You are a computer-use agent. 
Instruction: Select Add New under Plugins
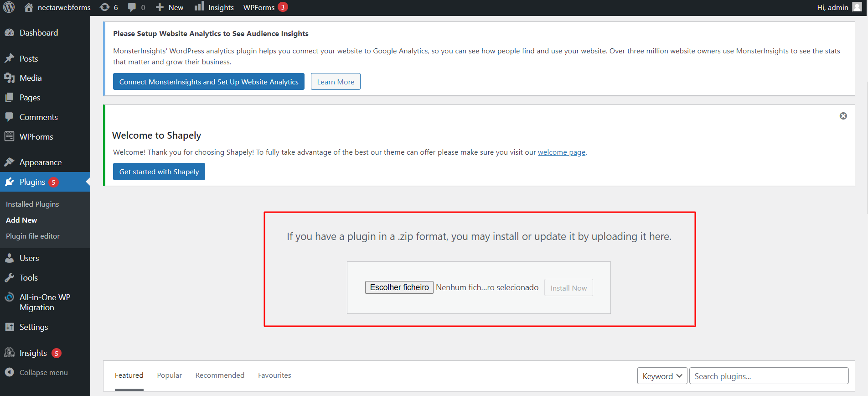pos(21,220)
